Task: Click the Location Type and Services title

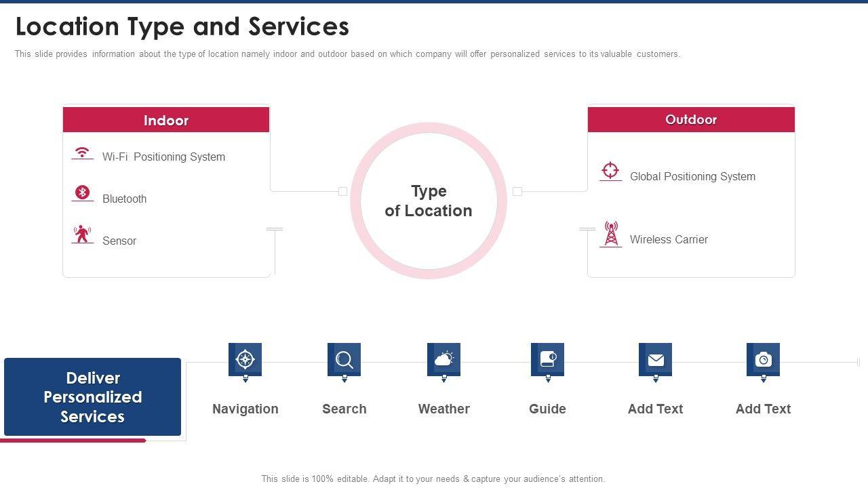Action: 182,26
